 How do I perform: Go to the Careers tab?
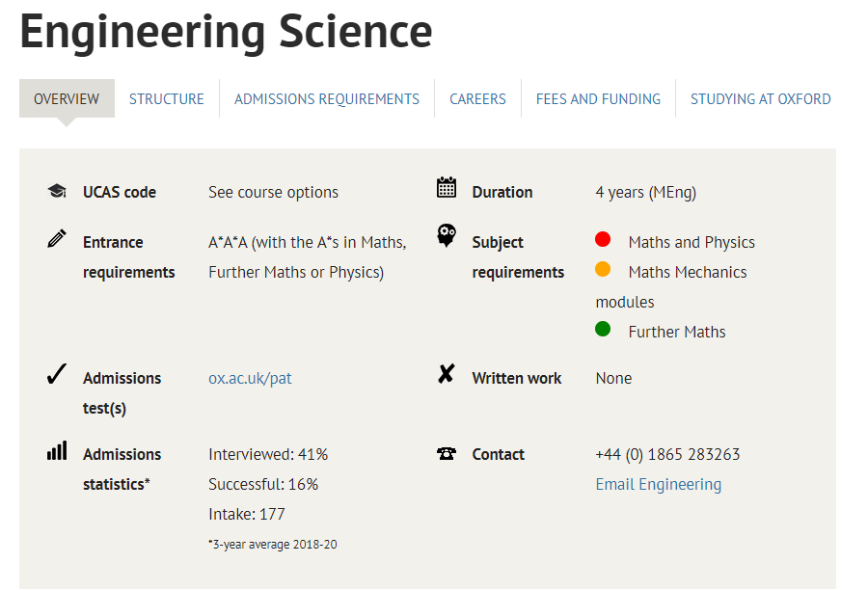(x=477, y=98)
